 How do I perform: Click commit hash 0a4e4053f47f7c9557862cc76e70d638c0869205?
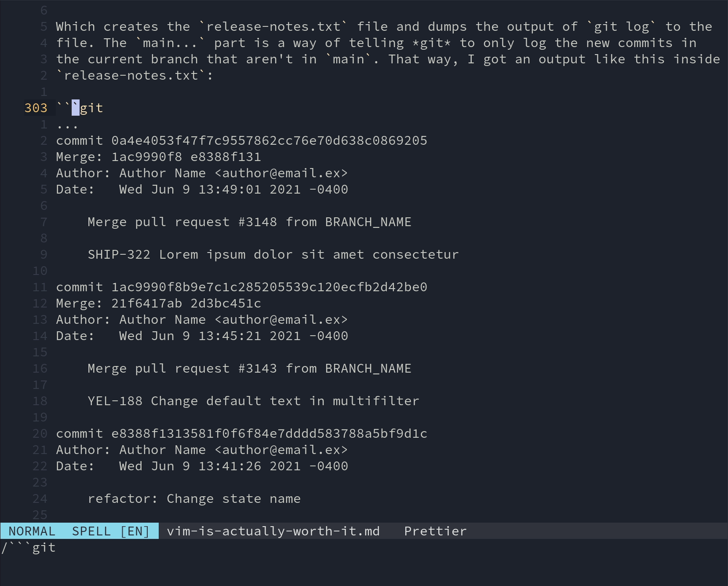[x=269, y=141]
